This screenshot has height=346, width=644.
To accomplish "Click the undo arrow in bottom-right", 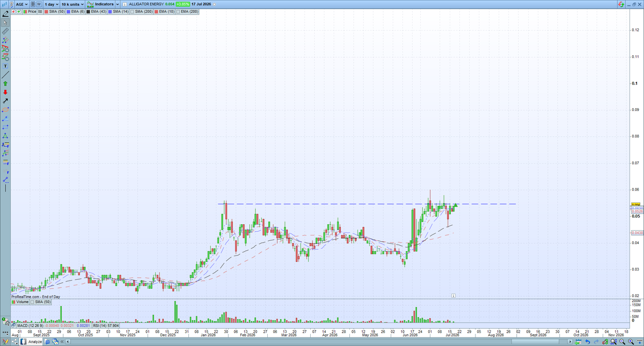I will click(589, 341).
